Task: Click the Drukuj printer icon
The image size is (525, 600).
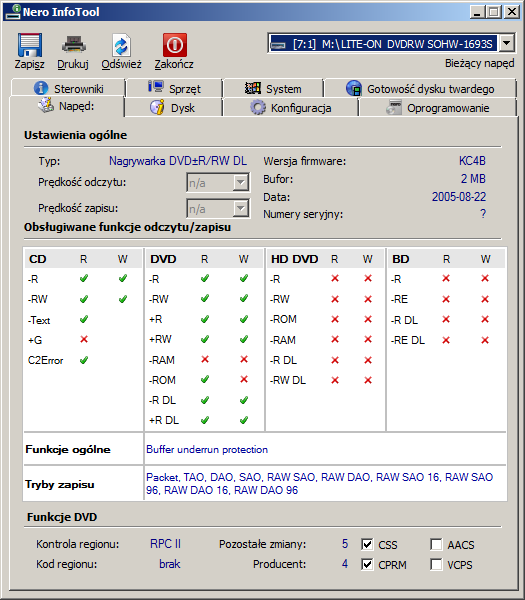Action: (73, 44)
